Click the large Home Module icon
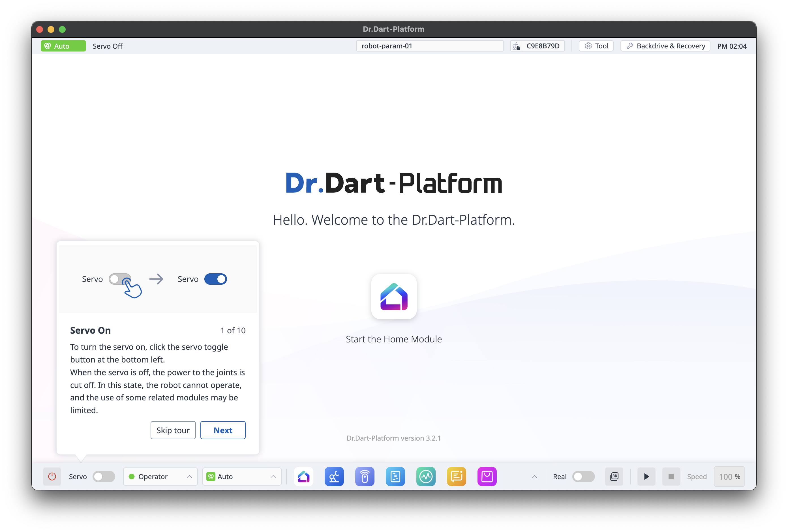This screenshot has width=788, height=532. coord(394,296)
